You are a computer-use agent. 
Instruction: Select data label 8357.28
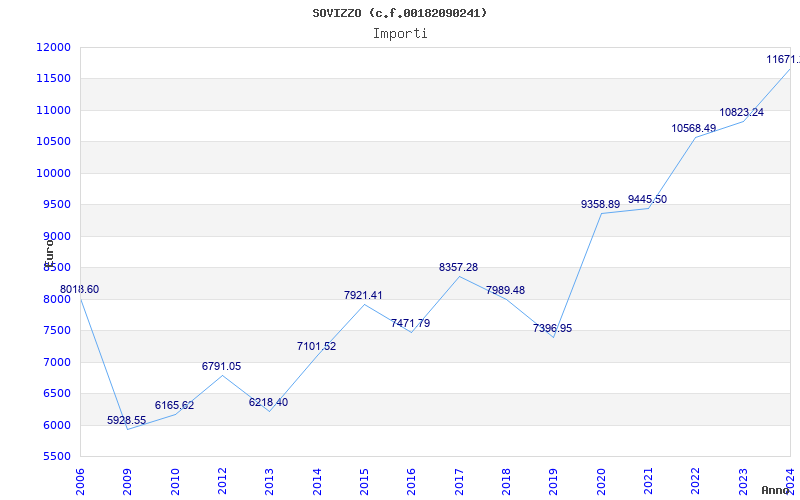459,267
